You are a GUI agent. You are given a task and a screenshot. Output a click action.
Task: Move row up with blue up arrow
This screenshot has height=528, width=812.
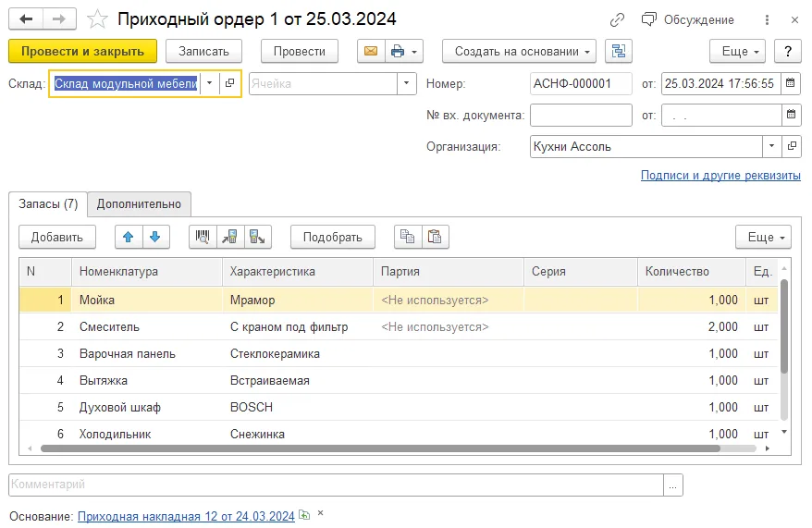(129, 237)
